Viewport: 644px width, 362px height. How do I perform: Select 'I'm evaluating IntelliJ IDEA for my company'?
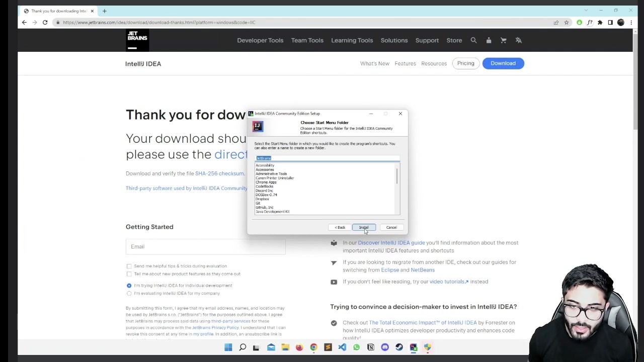(x=129, y=293)
